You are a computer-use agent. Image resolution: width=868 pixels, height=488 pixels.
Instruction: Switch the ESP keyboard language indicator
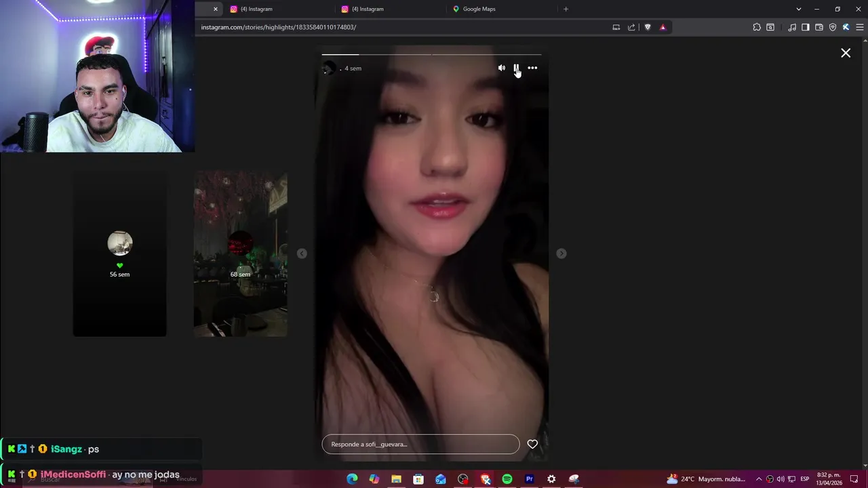805,479
